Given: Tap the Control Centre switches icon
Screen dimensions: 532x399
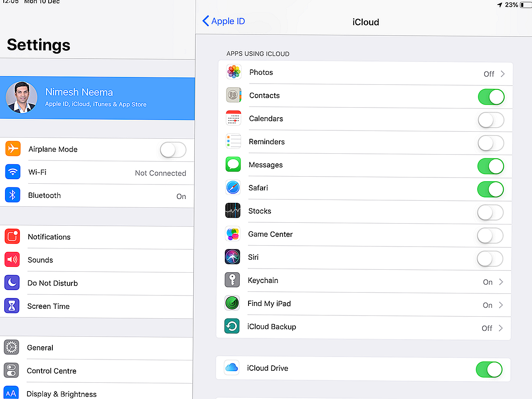Looking at the screenshot, I should 11,370.
